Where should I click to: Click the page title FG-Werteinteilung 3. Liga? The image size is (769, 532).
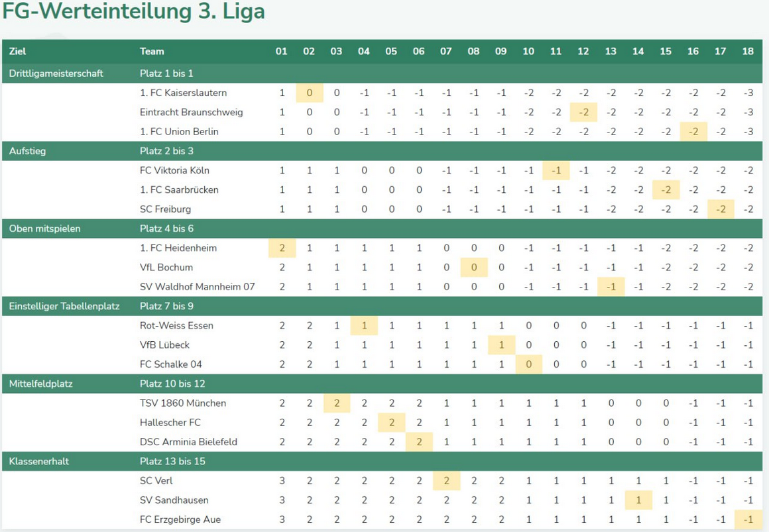[133, 12]
